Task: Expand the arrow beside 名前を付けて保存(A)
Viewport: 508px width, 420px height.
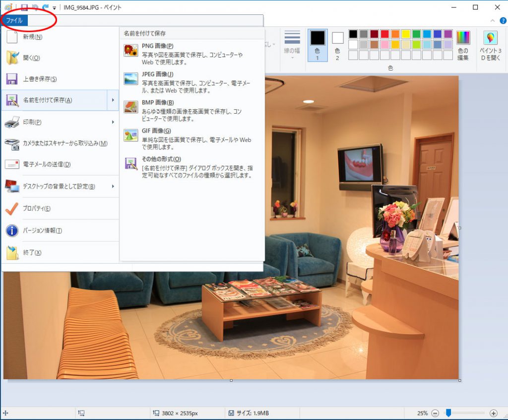Action: [x=113, y=100]
